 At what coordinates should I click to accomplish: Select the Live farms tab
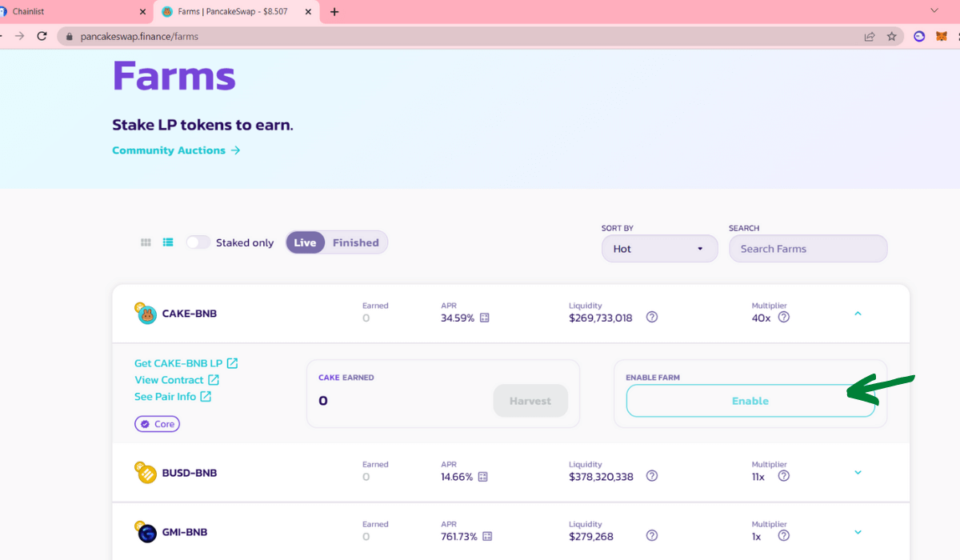point(306,242)
